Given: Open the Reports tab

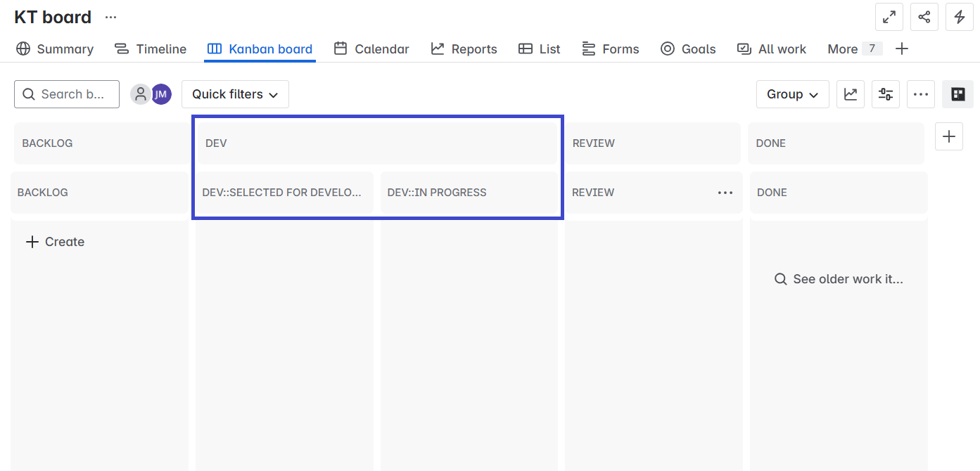Looking at the screenshot, I should click(464, 49).
